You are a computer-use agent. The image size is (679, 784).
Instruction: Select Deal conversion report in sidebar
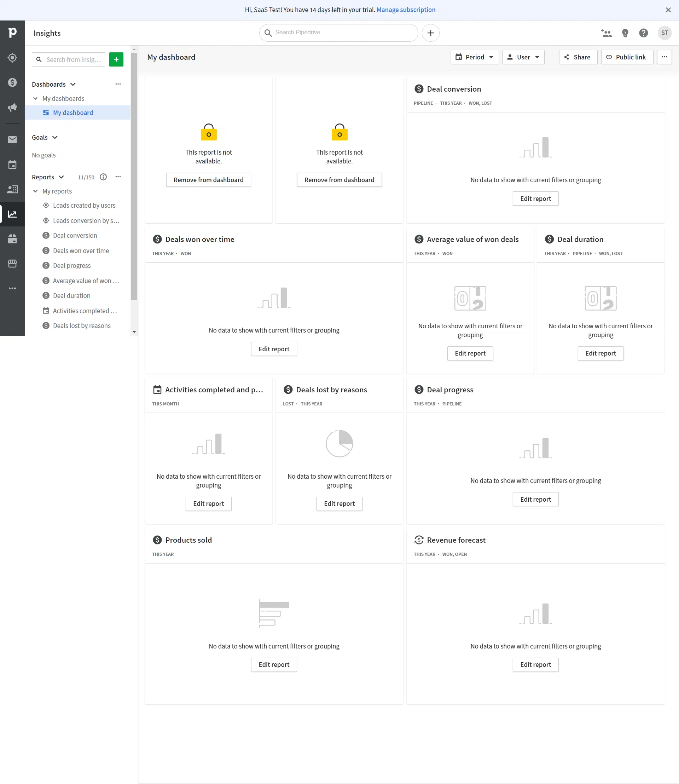click(x=75, y=235)
